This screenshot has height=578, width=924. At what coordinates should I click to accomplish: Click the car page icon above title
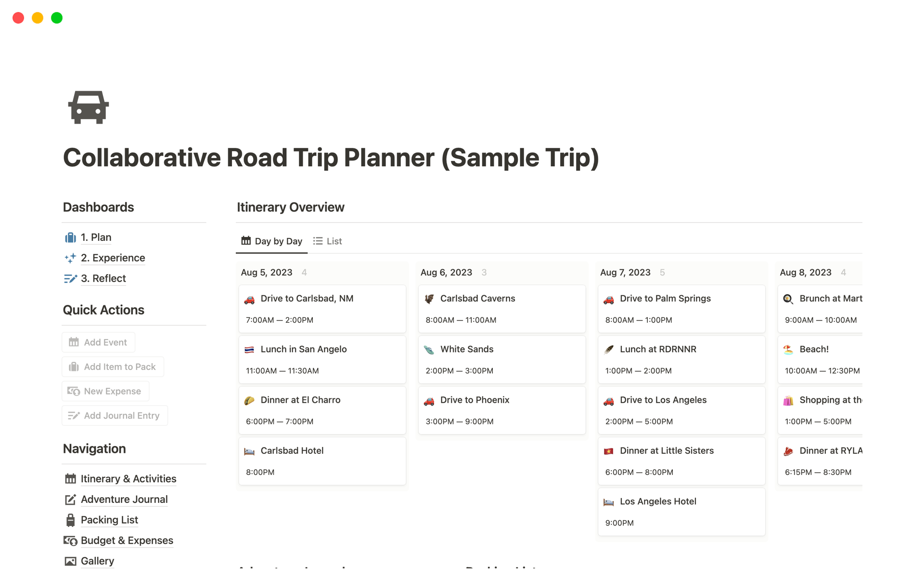point(89,107)
